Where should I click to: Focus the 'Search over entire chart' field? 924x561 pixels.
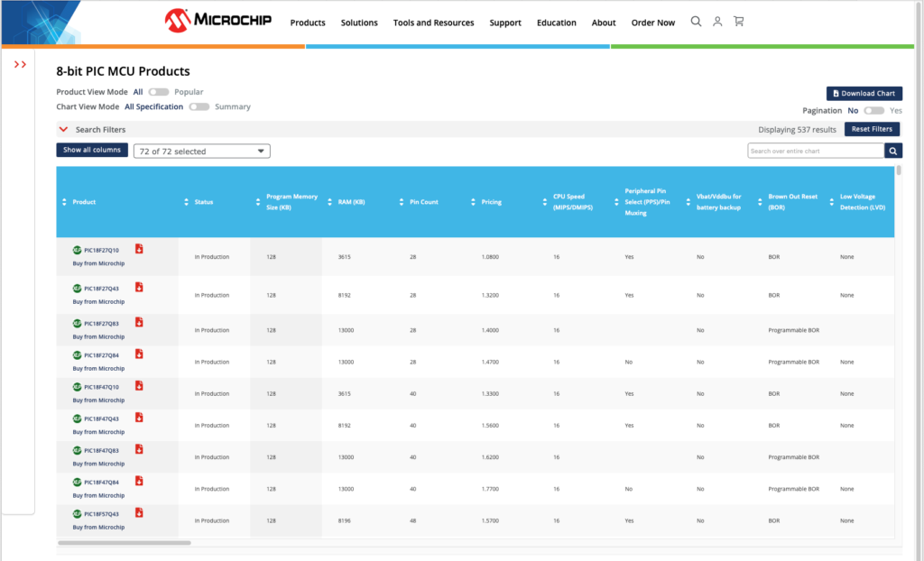click(816, 151)
